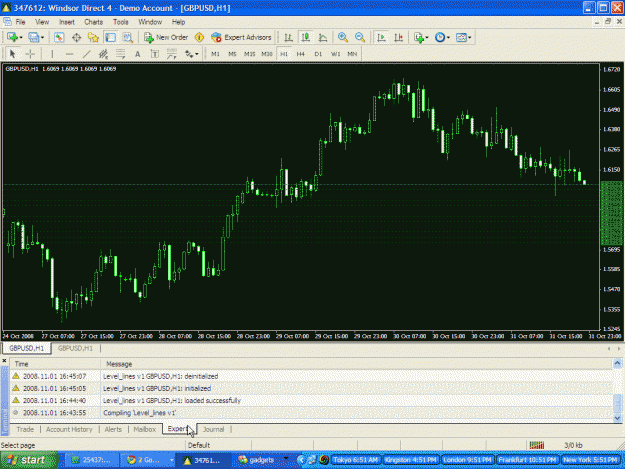The width and height of the screenshot is (625, 469).
Task: Zoom out on the chart
Action: 360,37
